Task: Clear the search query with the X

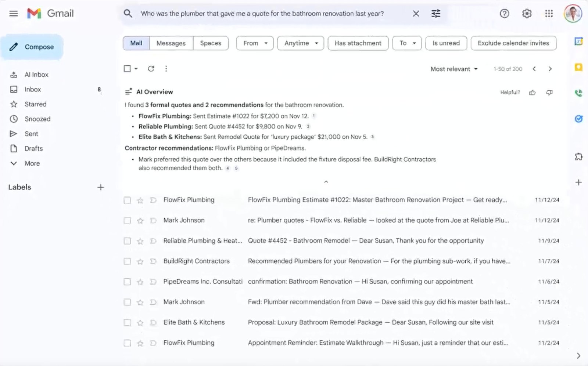Action: (416, 13)
